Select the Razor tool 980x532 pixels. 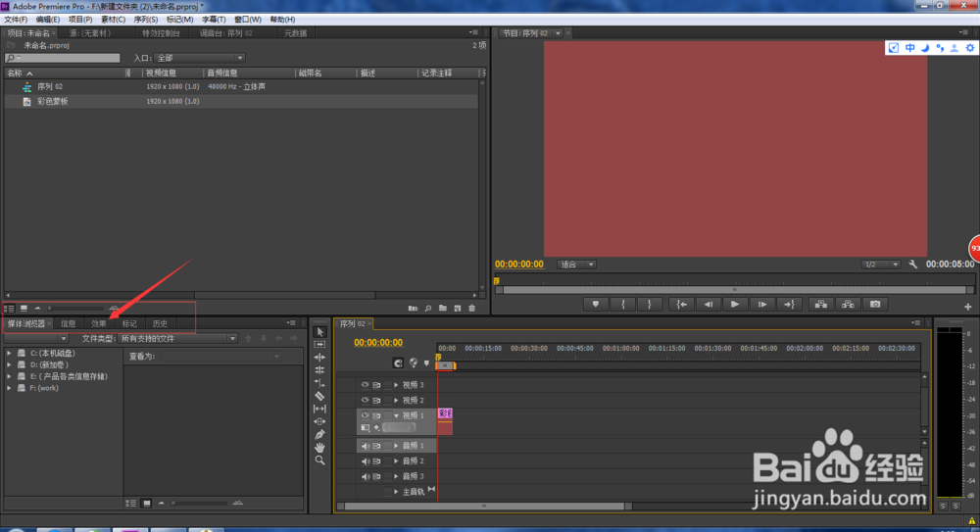coord(320,396)
